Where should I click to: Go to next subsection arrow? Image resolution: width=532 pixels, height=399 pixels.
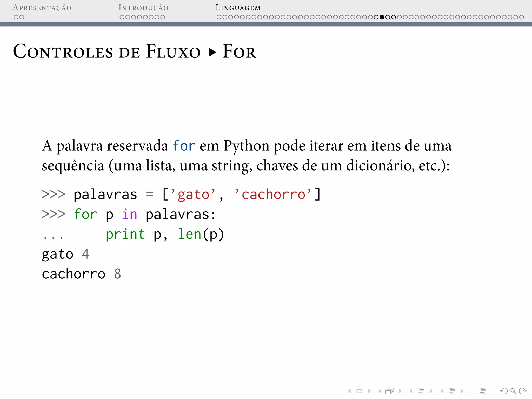[431, 391]
